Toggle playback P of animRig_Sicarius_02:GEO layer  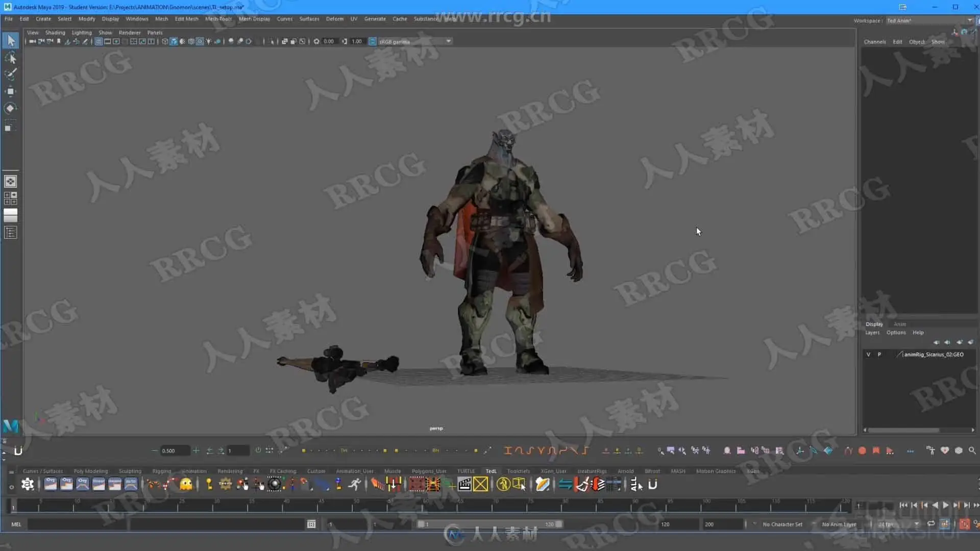point(879,355)
